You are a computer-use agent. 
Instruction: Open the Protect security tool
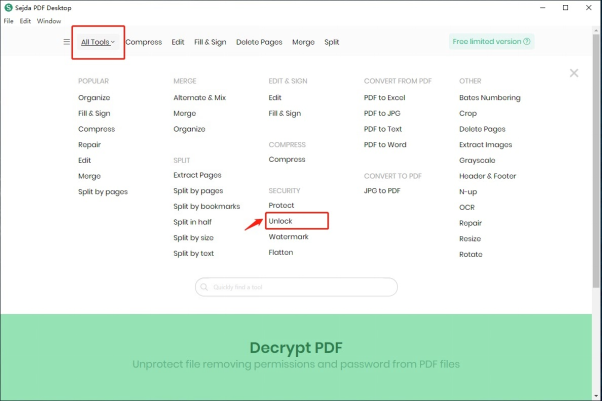281,205
